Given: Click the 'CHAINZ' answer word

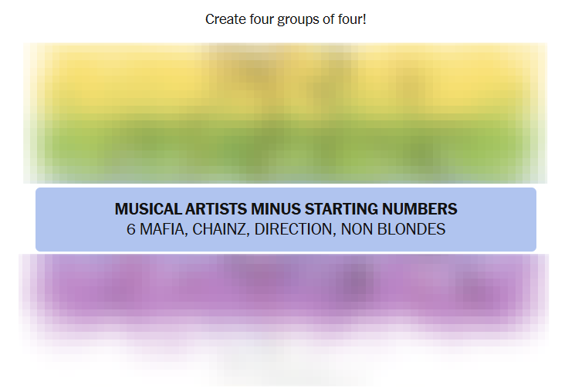Looking at the screenshot, I should click(219, 230).
